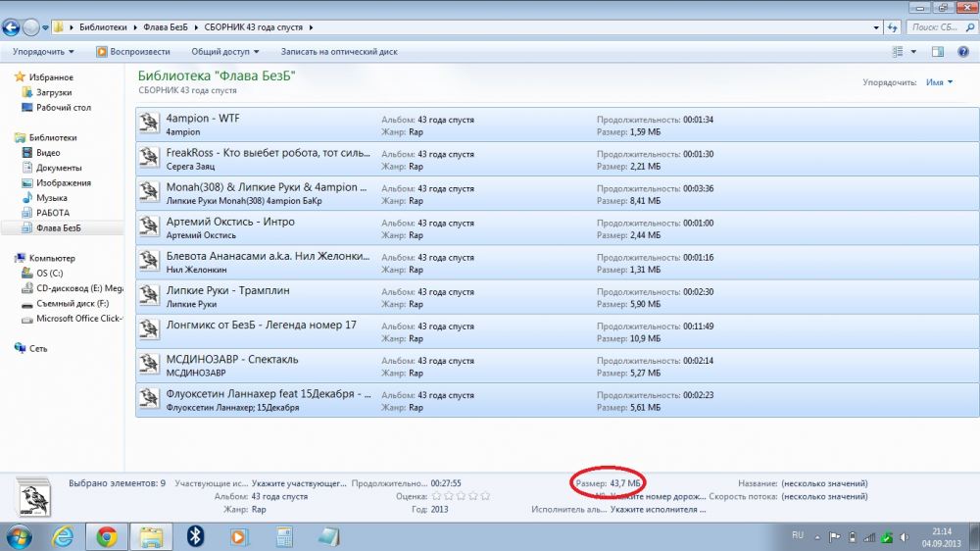Open the РАБОТА library
This screenshot has width=980, height=551.
46,213
